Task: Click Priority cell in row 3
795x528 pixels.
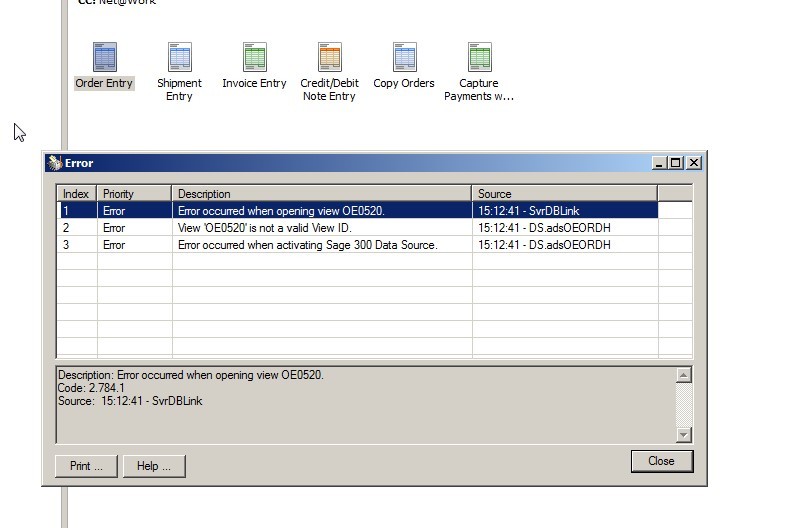Action: coord(134,245)
